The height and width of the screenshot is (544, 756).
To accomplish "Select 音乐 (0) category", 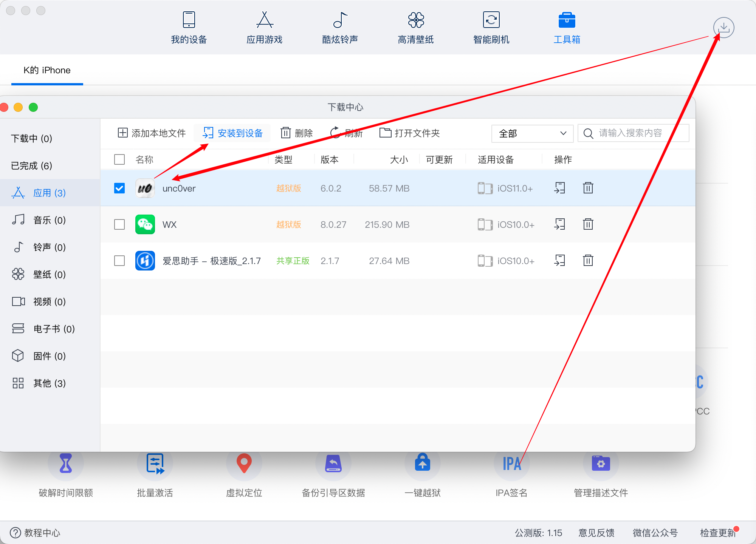I will click(50, 220).
